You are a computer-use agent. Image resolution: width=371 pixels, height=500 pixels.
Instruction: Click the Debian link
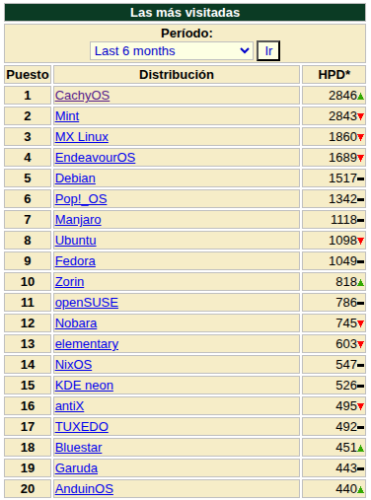[x=75, y=178]
